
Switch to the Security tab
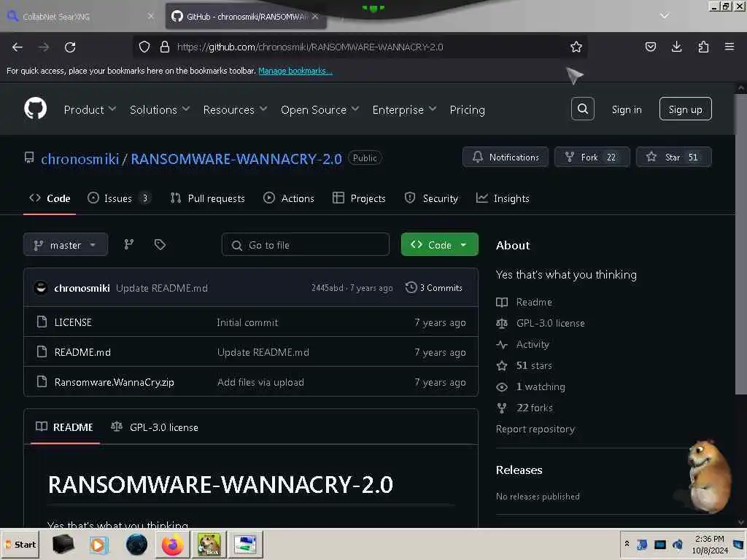tap(431, 198)
